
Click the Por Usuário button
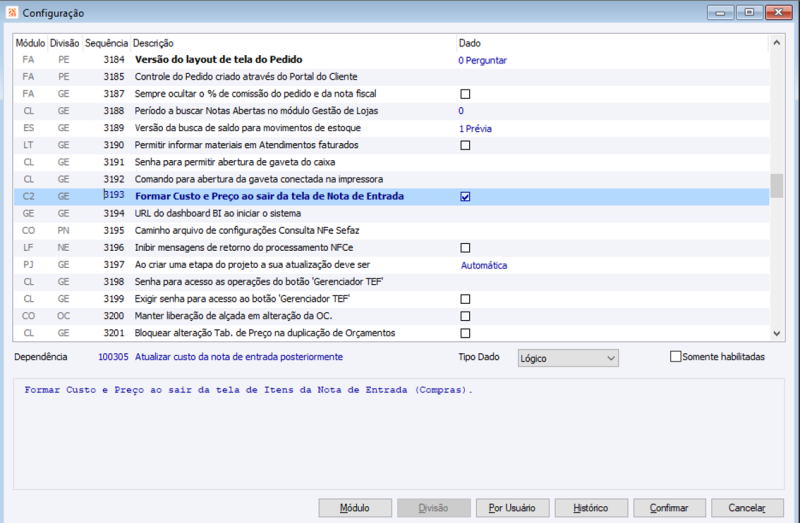(512, 508)
